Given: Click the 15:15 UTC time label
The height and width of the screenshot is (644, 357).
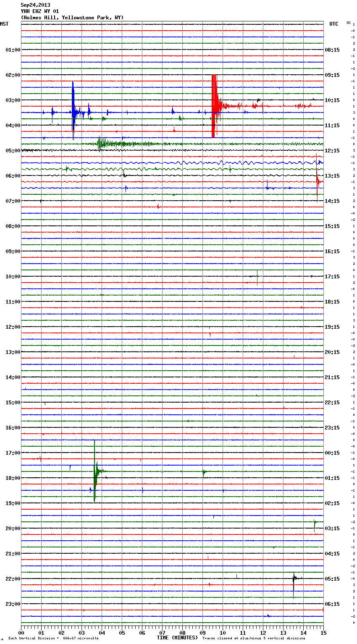Looking at the screenshot, I should click(x=332, y=226).
